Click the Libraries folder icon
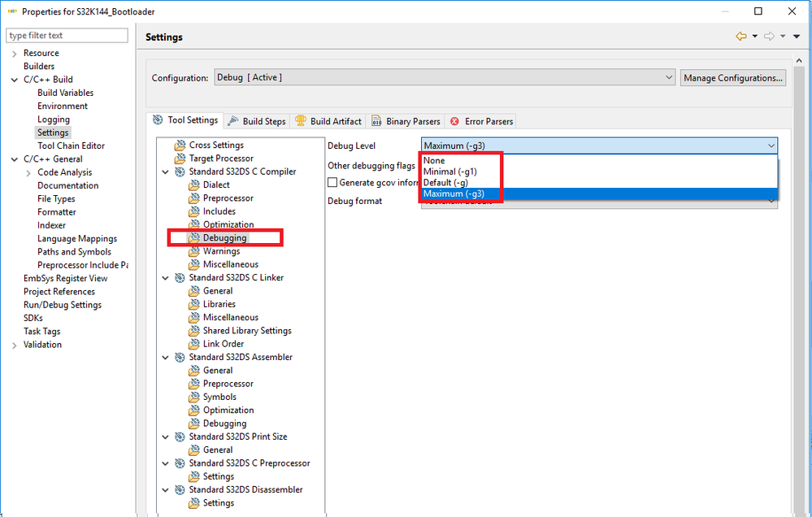 193,304
